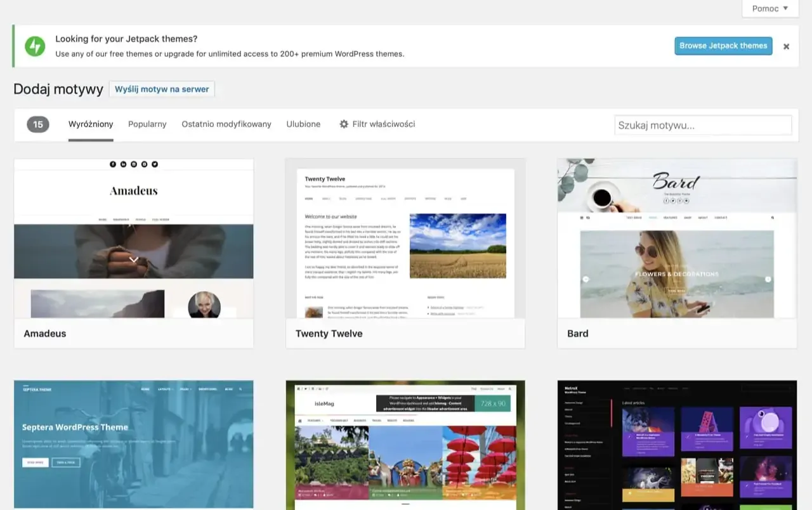Screen dimensions: 812x510
Task: Click the Szukaj motywu search field
Action: [x=703, y=124]
